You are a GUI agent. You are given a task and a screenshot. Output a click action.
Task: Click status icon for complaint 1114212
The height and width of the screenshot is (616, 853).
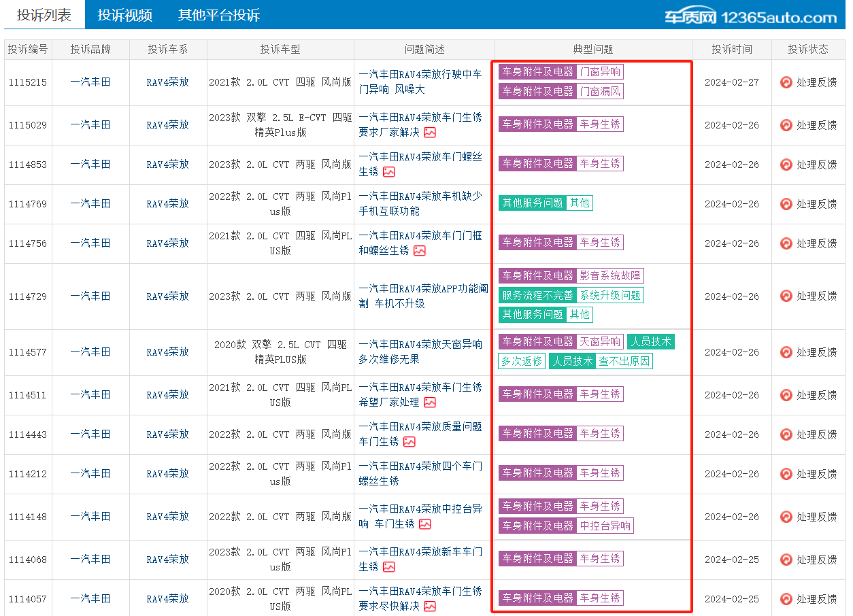point(786,474)
